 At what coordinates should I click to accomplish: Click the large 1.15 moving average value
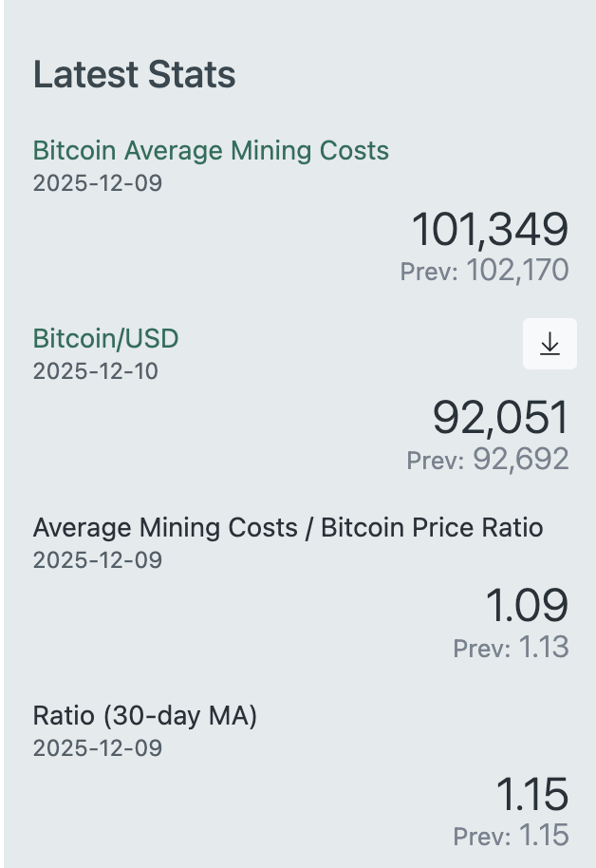point(531,794)
